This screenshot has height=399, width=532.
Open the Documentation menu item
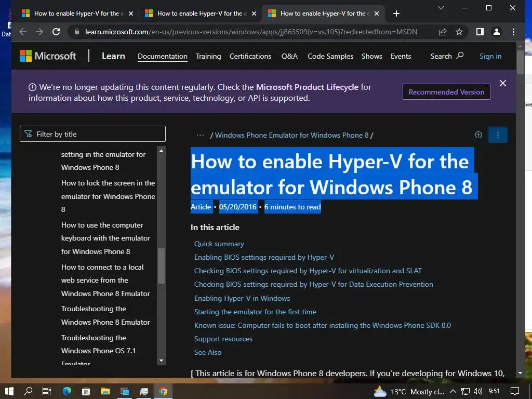(163, 56)
